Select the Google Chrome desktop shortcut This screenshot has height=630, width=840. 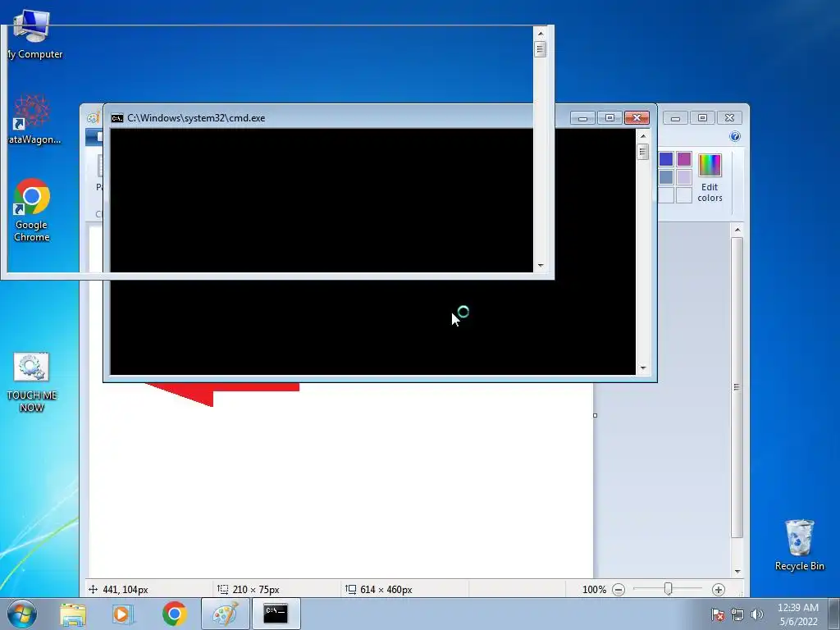(x=32, y=210)
